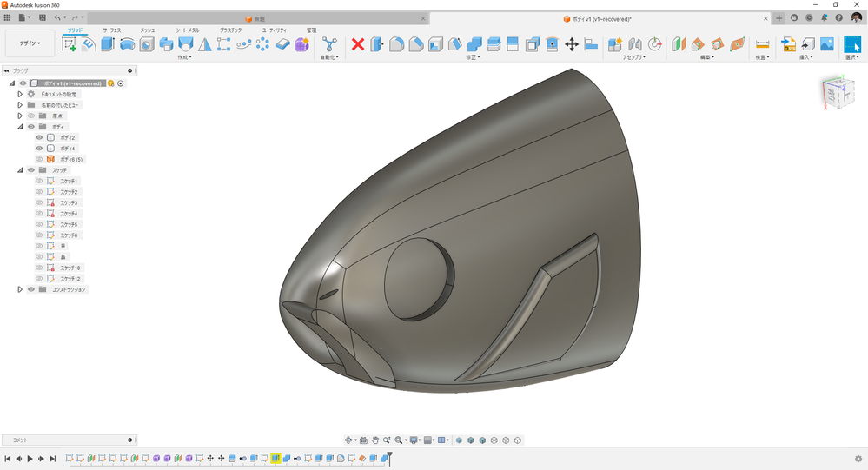The image size is (868, 470).
Task: Toggle visibility of the 原点 folder
Action: click(31, 116)
